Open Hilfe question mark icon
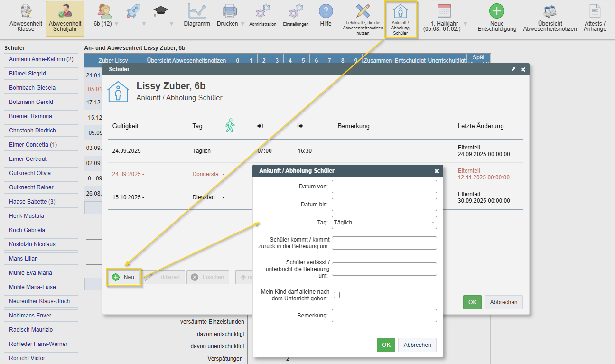 point(326,11)
